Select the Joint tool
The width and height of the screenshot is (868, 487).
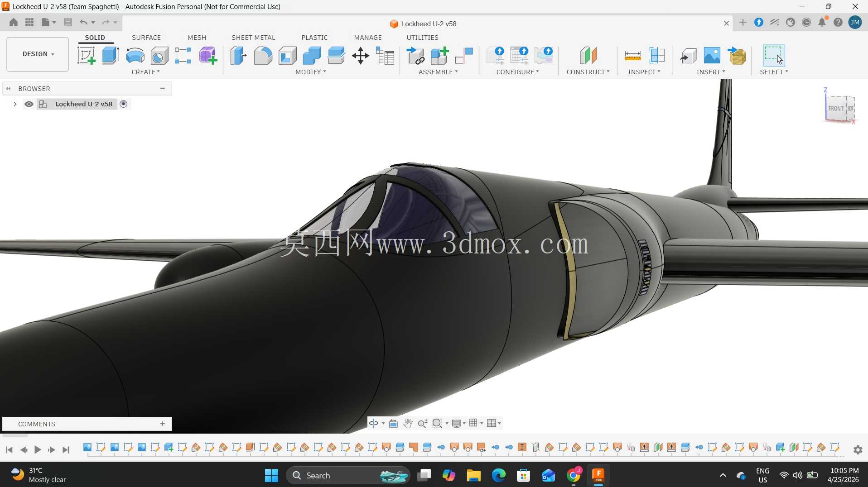(464, 56)
